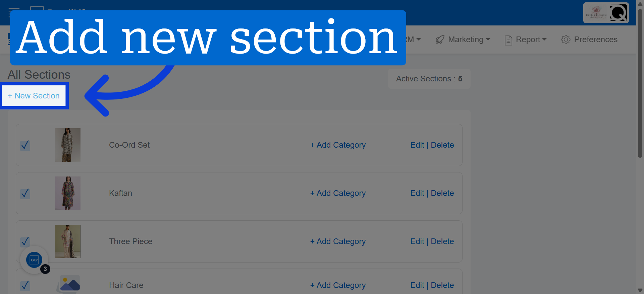Expand the Report dropdown arrow
This screenshot has height=294, width=644.
[x=544, y=40]
